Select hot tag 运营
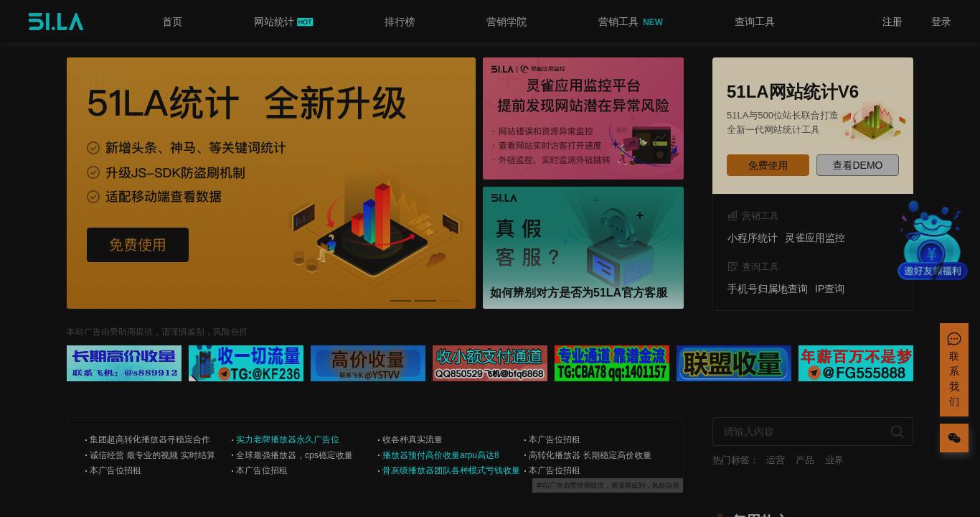The image size is (980, 517). (x=776, y=460)
